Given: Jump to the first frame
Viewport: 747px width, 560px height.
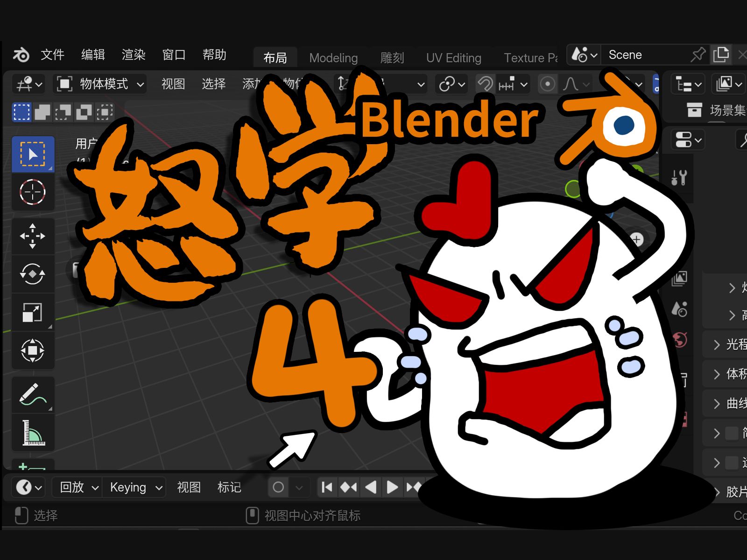Looking at the screenshot, I should click(x=327, y=488).
